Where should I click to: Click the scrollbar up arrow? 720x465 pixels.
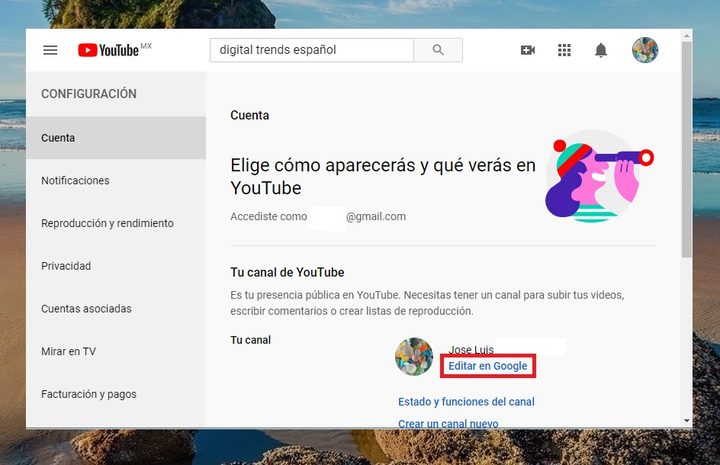pos(686,35)
